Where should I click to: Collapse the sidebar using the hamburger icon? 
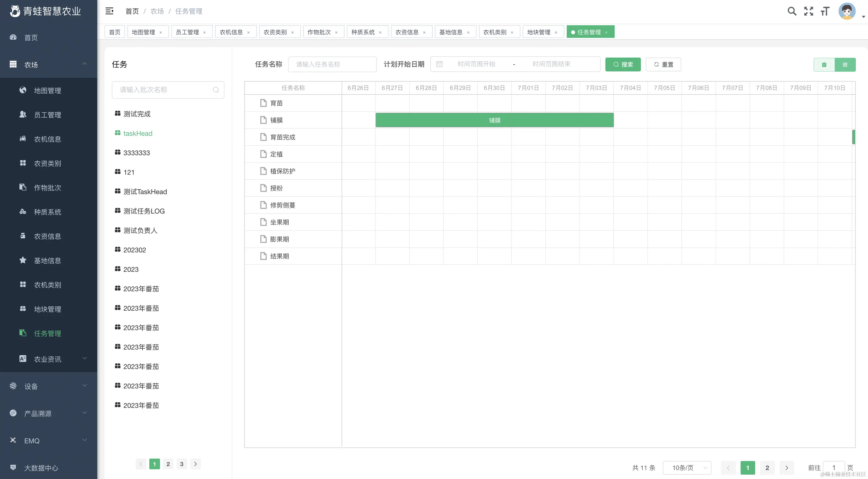point(109,11)
